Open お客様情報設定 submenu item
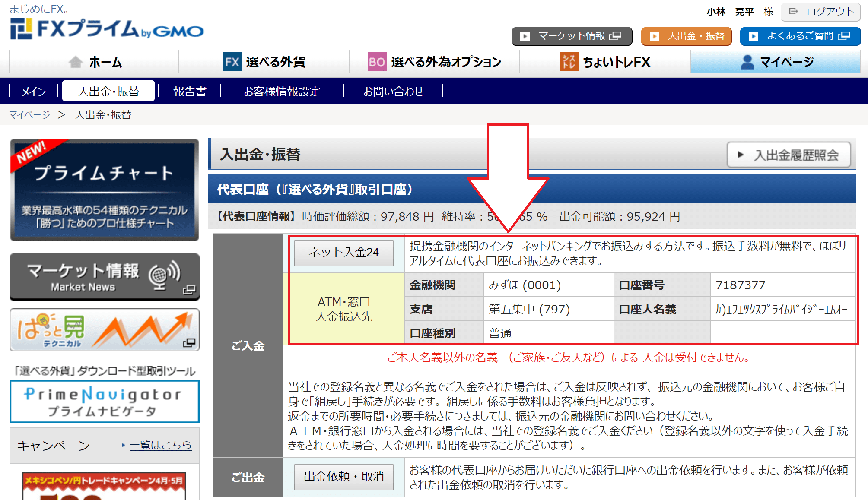This screenshot has height=500, width=868. point(282,91)
